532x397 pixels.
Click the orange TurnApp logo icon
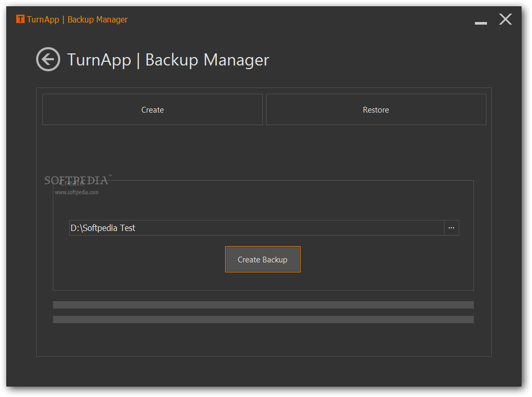(20, 19)
